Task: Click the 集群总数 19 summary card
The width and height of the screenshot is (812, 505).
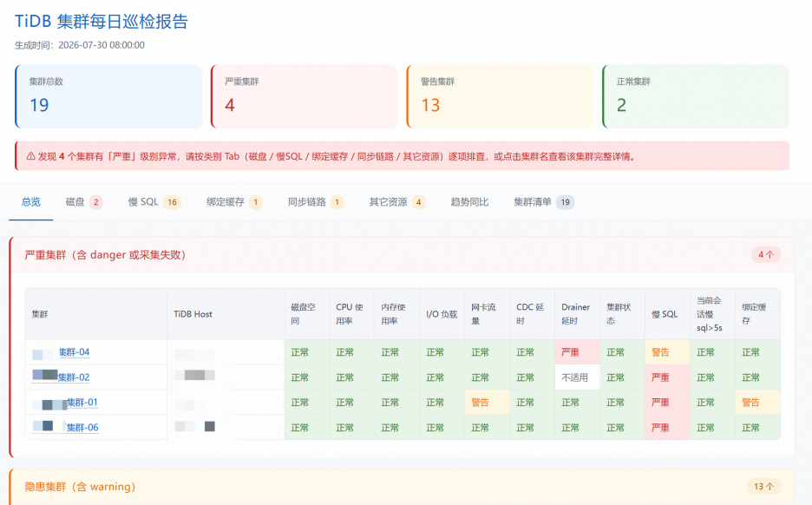Action: point(108,96)
